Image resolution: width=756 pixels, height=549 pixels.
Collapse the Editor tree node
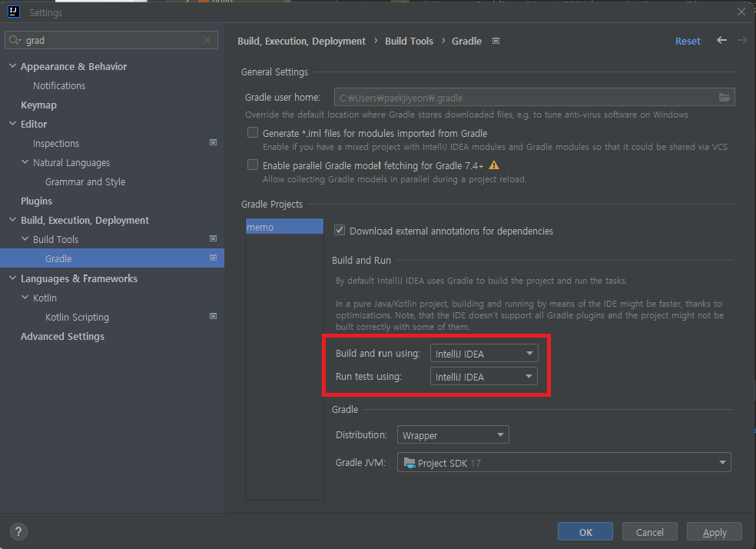pos(12,124)
